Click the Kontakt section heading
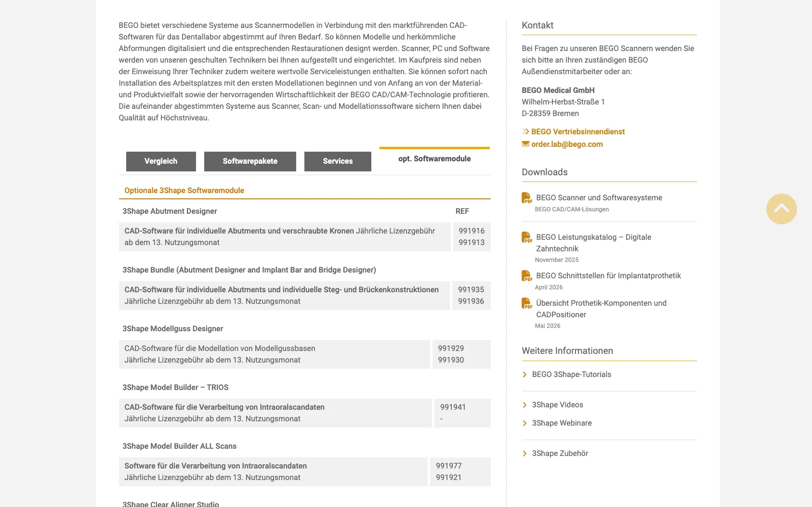 click(537, 25)
